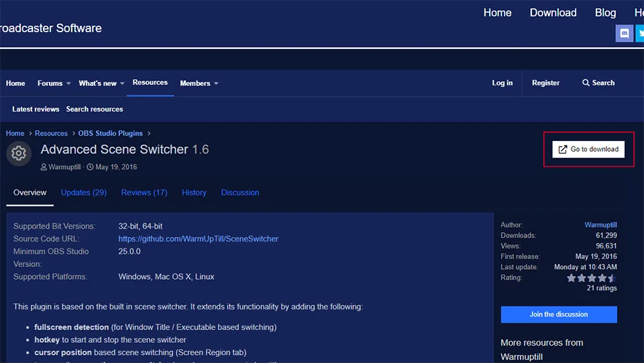Open Search resources sub-navigation link
This screenshot has height=363, width=644.
coord(95,109)
